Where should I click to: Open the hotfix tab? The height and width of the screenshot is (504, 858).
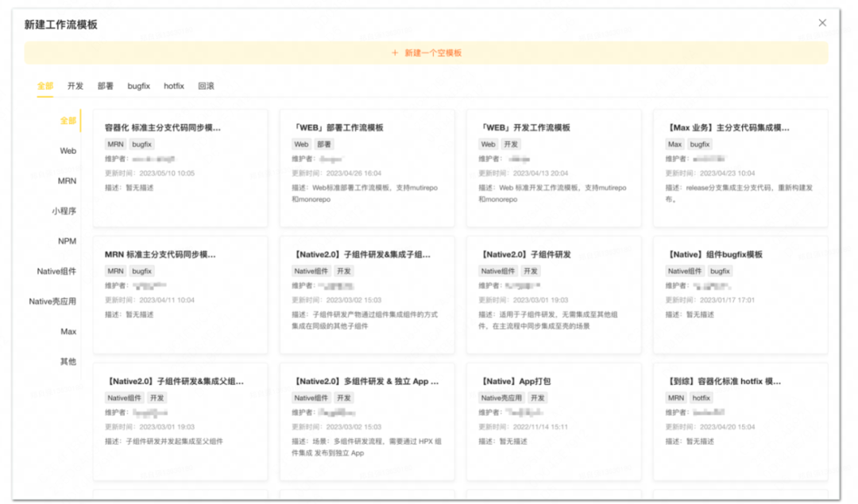click(x=174, y=86)
